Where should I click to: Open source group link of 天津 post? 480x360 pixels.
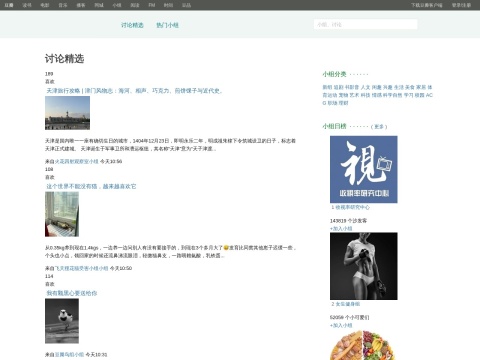pos(77,161)
